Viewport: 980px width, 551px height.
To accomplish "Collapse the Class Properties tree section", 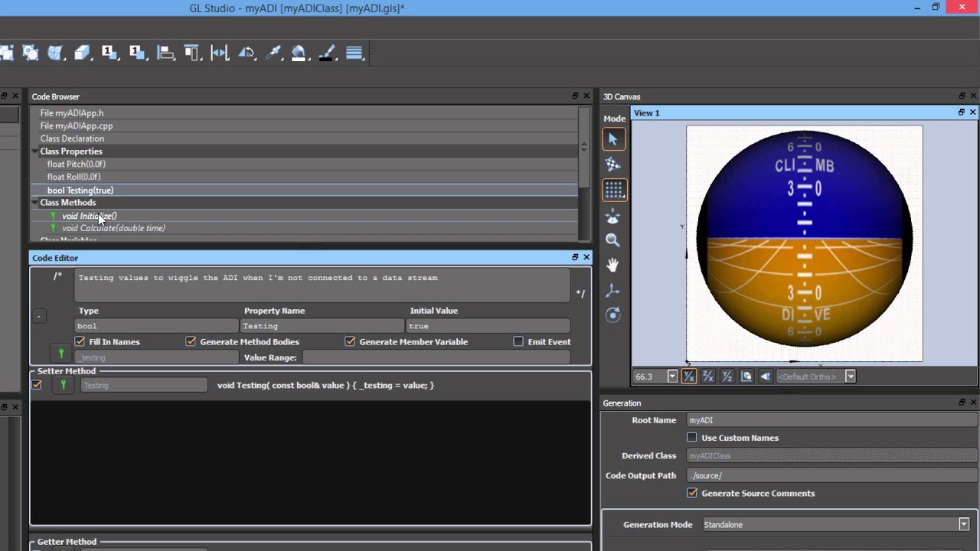I will click(35, 152).
